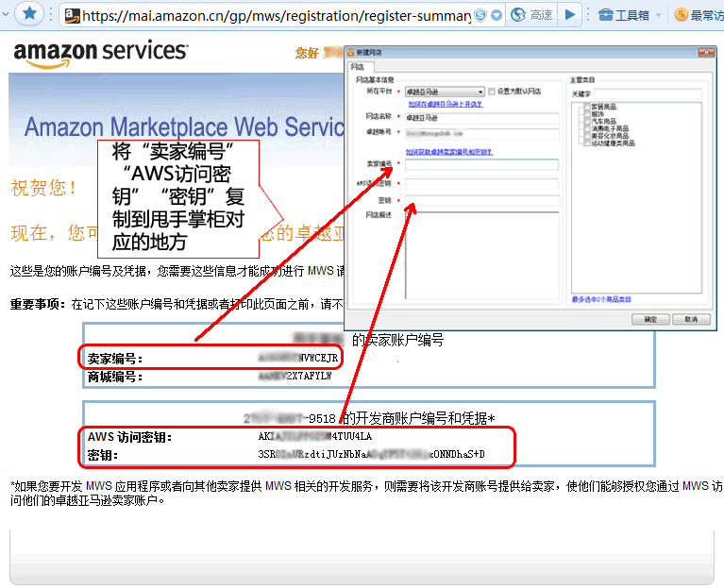Click the 关键字 keyword search field

pyautogui.click(x=648, y=93)
